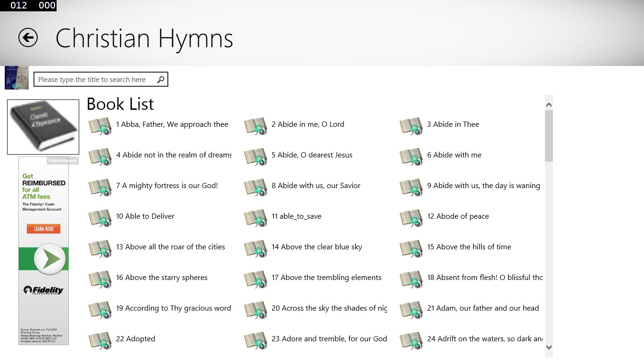The image size is (644, 362).
Task: Open book icon beside Above the trembling elements
Action: 256,280
